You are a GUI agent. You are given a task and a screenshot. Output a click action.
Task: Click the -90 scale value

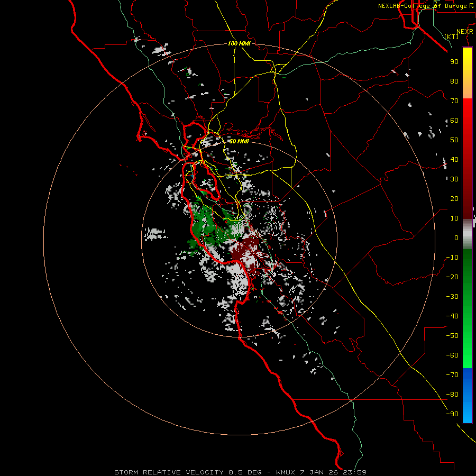tap(452, 414)
